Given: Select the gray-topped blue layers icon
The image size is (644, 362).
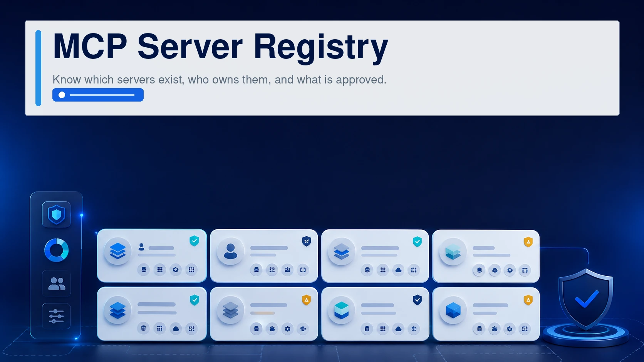Looking at the screenshot, I should click(342, 252).
